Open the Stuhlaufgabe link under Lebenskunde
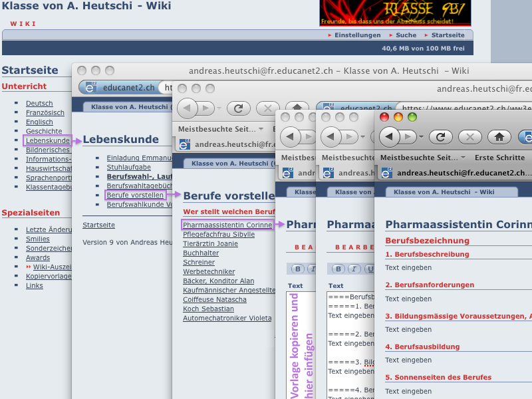Viewport: 532px width, 399px height. pyautogui.click(x=128, y=168)
